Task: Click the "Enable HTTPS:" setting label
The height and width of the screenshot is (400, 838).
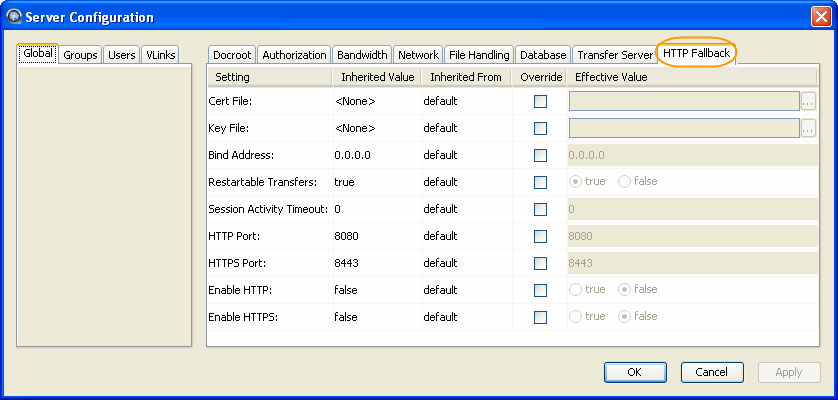Action: (243, 318)
